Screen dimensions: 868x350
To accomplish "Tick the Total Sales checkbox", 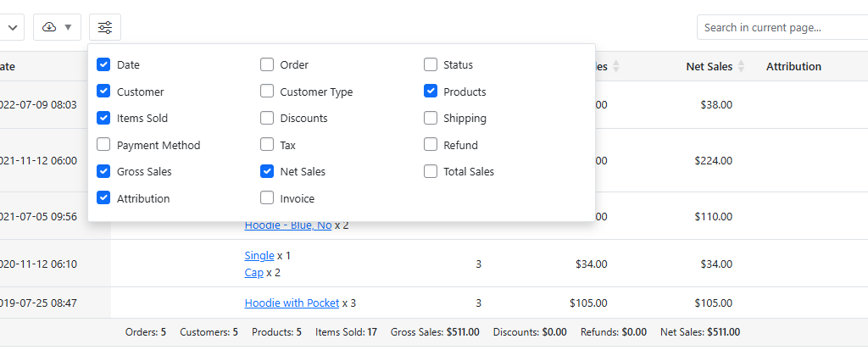I will click(431, 171).
